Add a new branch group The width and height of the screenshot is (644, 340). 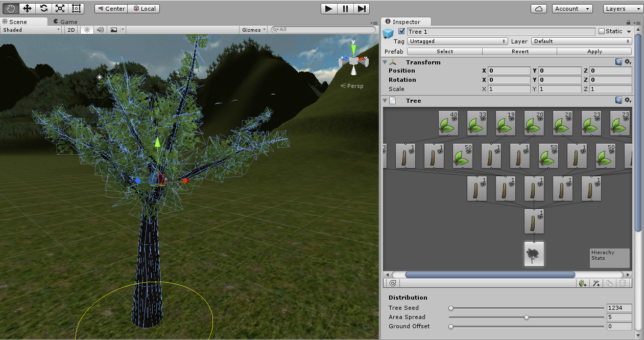(596, 283)
